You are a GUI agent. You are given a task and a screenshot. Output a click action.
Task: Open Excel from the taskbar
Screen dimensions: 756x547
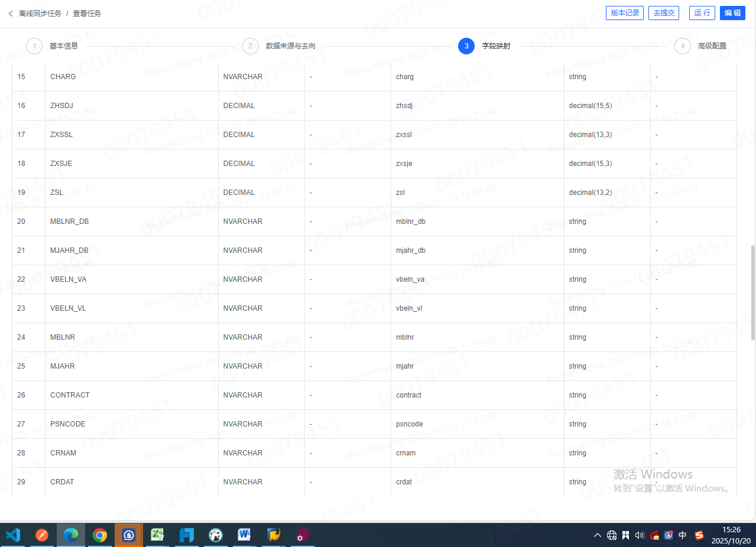pyautogui.click(x=157, y=535)
